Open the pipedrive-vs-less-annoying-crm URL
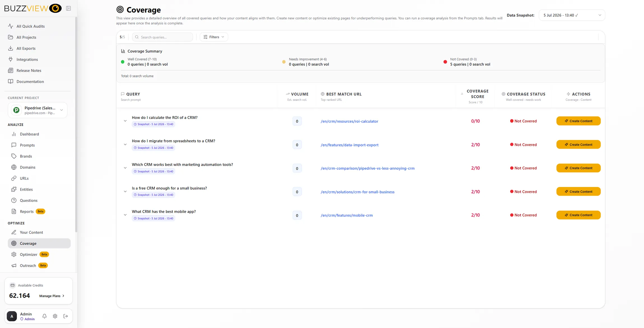644x328 pixels. [368, 168]
